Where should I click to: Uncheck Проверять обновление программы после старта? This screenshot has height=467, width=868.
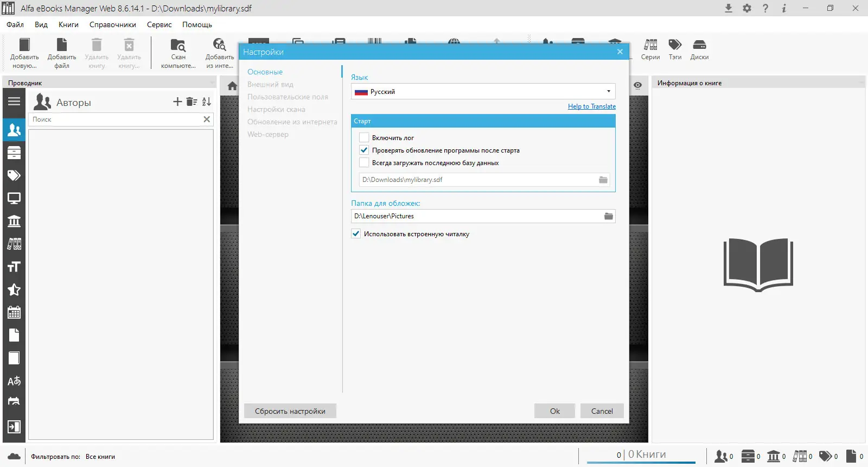click(x=364, y=150)
